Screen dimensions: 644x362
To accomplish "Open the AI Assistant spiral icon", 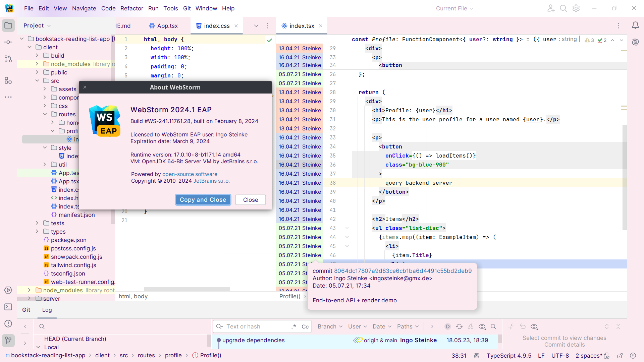I will pyautogui.click(x=635, y=42).
